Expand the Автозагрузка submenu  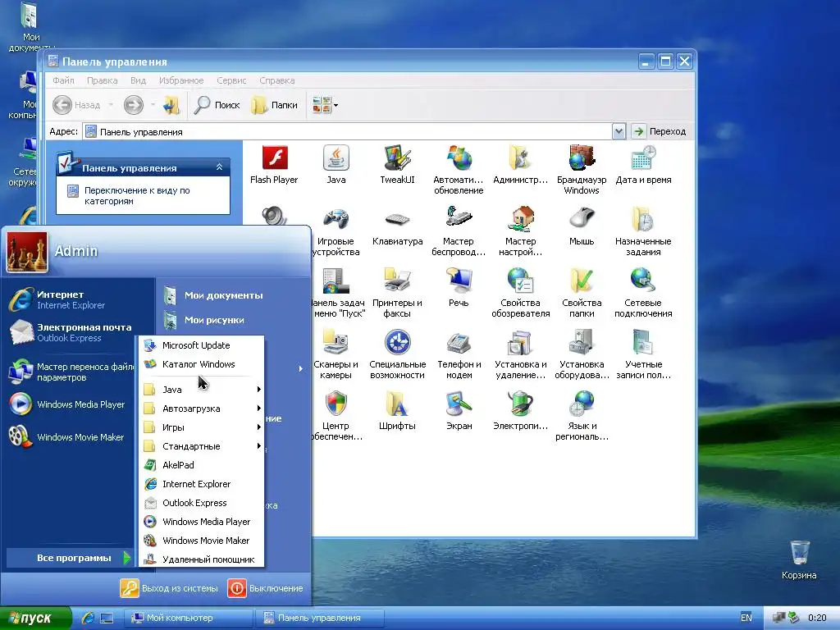tap(202, 409)
